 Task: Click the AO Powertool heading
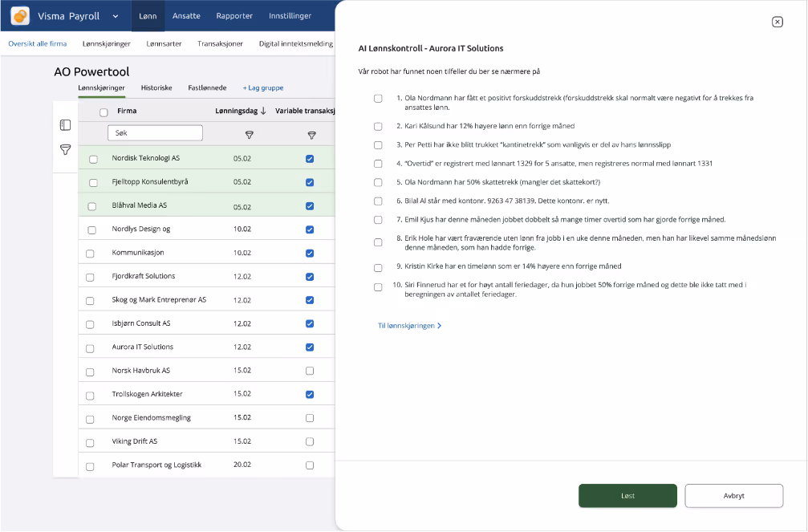point(91,71)
